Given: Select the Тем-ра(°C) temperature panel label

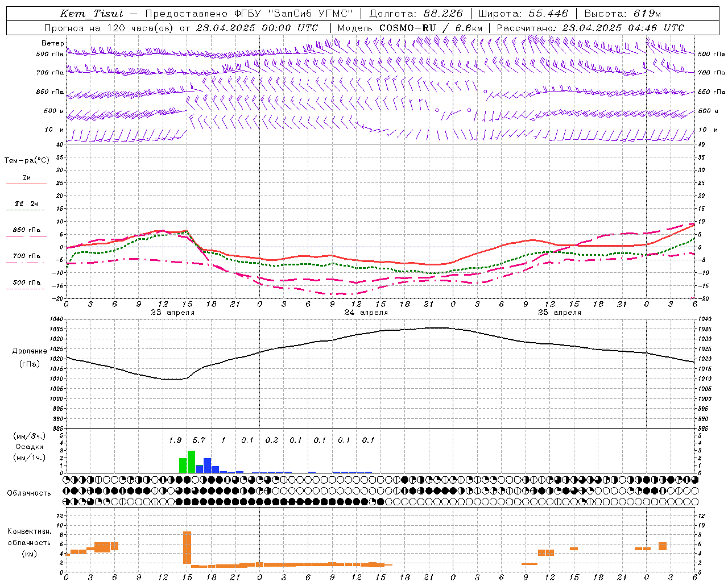Looking at the screenshot, I should (27, 161).
